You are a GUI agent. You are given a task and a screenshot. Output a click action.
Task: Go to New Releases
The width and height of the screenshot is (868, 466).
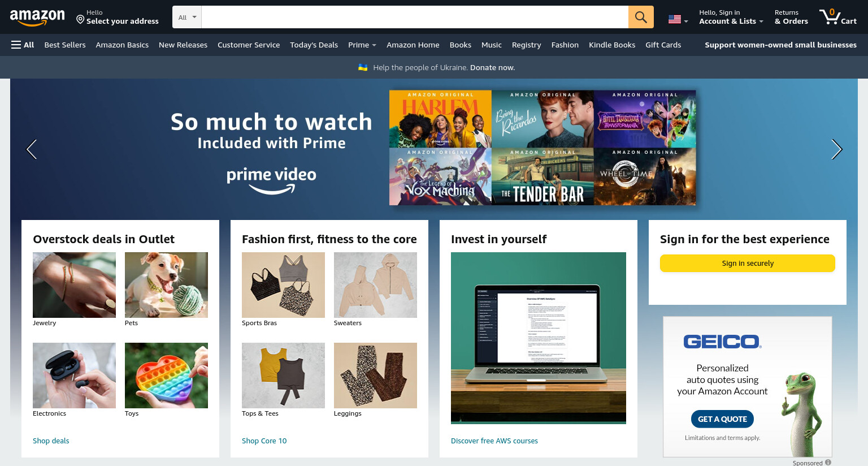point(183,45)
